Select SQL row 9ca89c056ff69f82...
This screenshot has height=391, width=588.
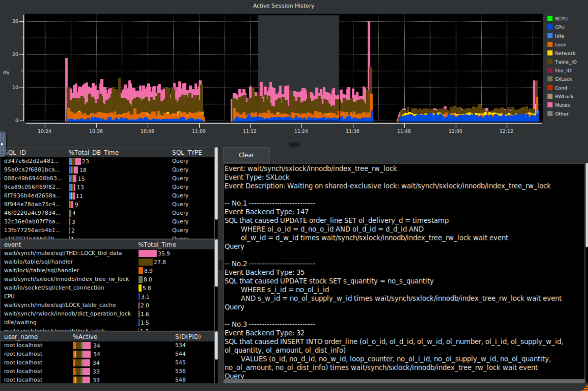[107, 187]
